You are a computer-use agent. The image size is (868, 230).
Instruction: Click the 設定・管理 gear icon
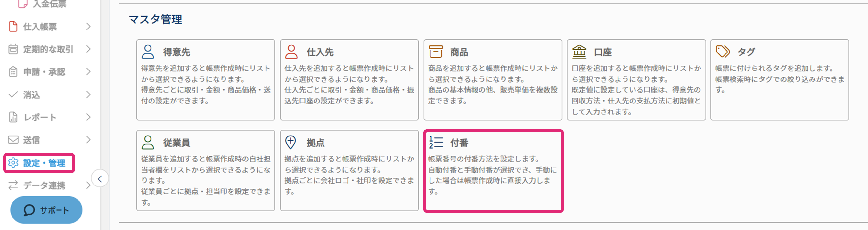point(13,163)
